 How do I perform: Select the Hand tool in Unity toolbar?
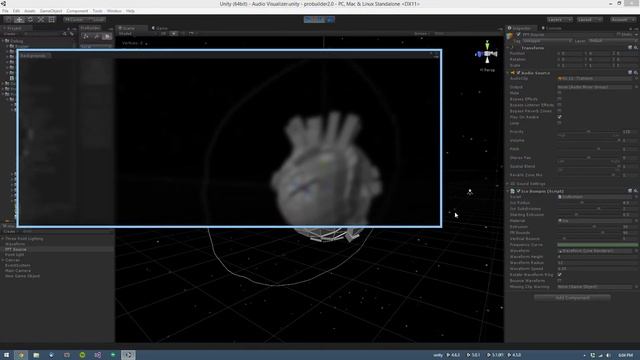coord(9,20)
